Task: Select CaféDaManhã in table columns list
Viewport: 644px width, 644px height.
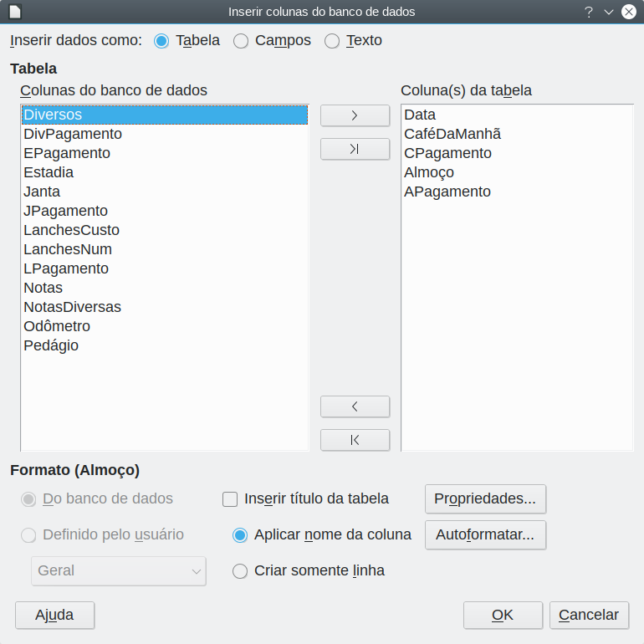Action: click(x=517, y=134)
